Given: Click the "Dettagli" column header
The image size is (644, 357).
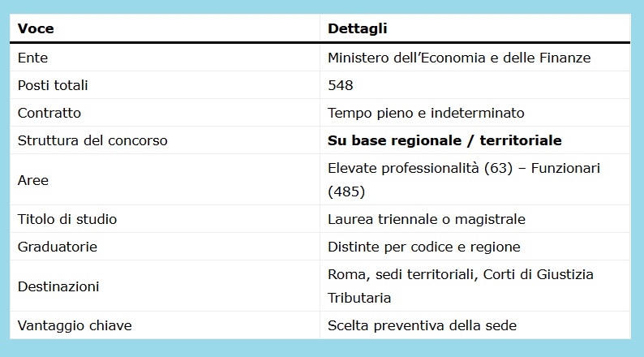Looking at the screenshot, I should (357, 28).
